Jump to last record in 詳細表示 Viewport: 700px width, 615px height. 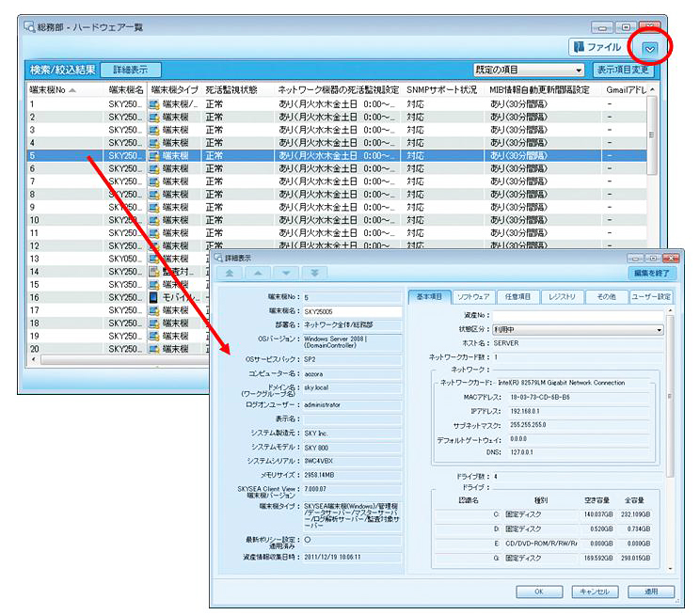314,273
